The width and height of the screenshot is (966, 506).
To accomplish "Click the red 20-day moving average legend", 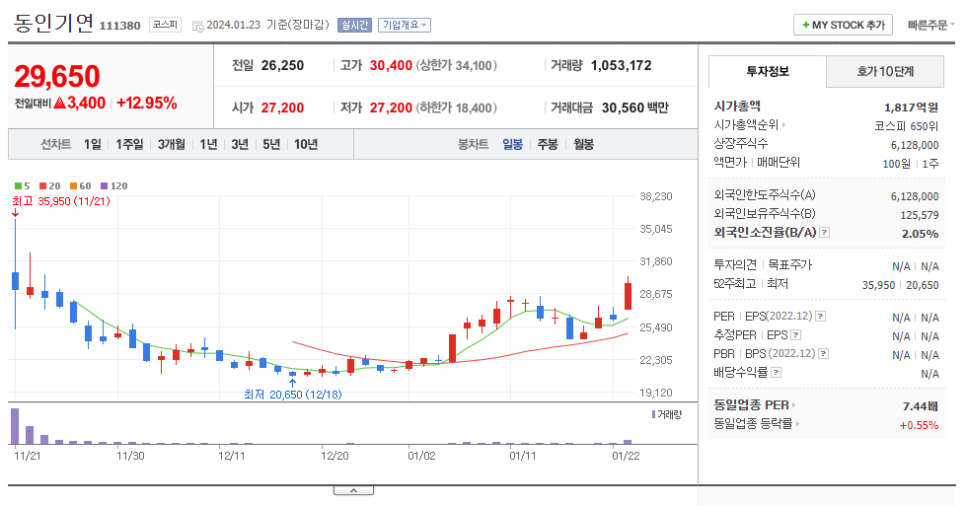I will 50,186.
